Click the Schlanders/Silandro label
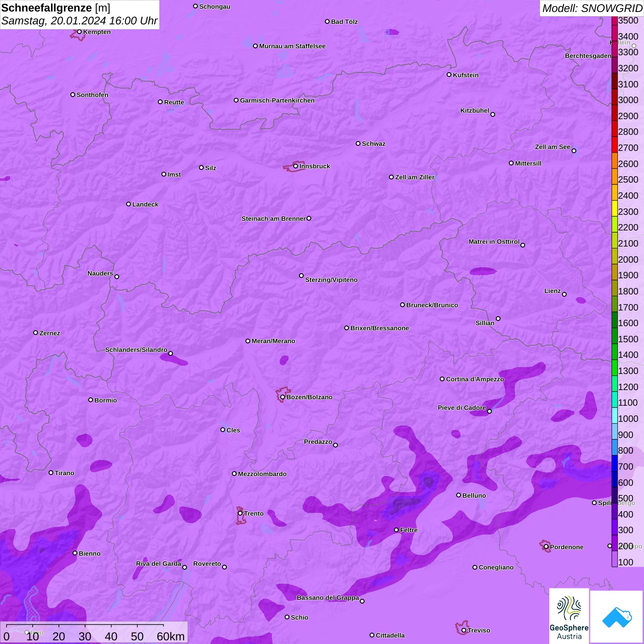 [x=136, y=350]
